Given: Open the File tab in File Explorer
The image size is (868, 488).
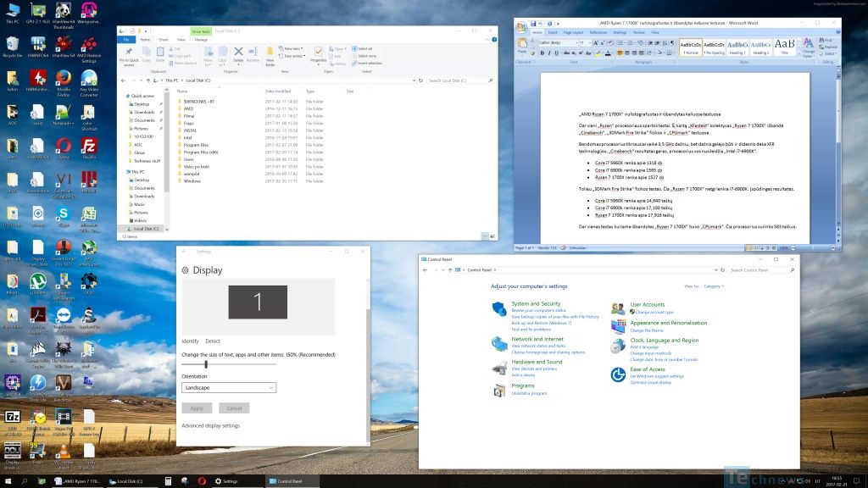Looking at the screenshot, I should click(x=126, y=40).
